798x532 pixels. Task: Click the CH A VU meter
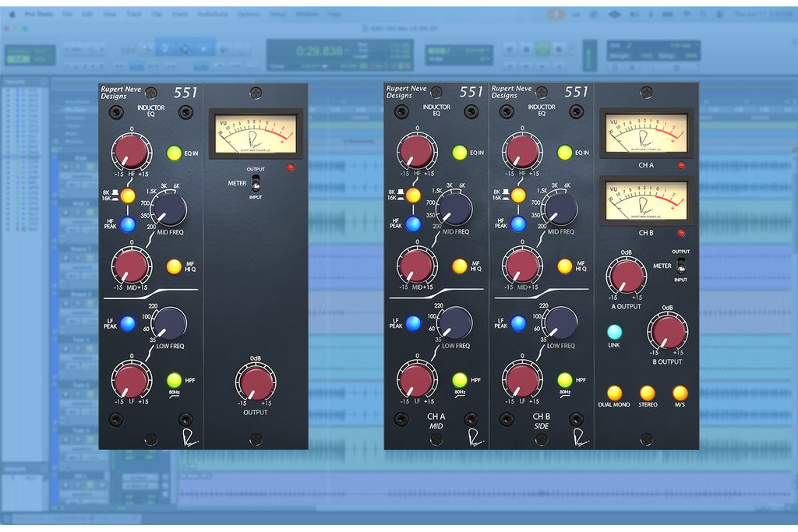point(646,133)
